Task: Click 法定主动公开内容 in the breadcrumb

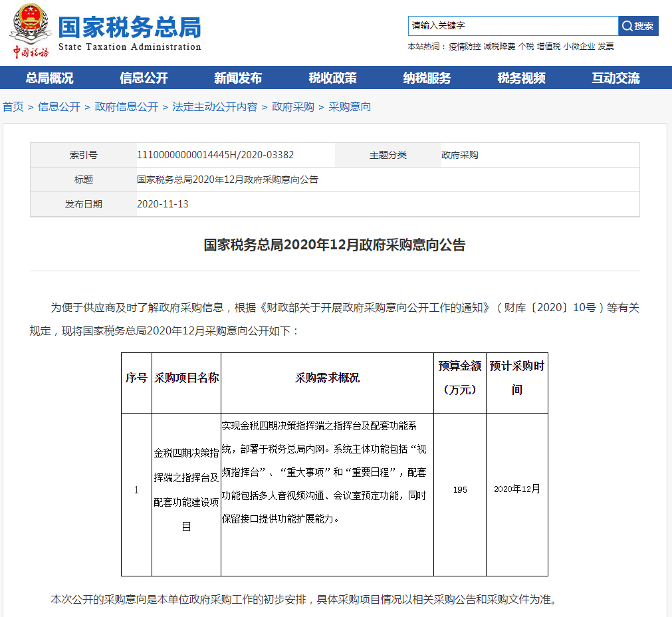Action: (x=215, y=107)
